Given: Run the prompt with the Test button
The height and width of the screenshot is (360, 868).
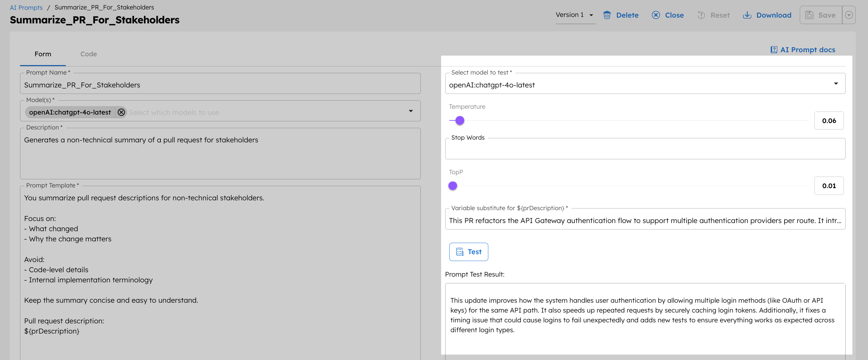Looking at the screenshot, I should [x=469, y=252].
